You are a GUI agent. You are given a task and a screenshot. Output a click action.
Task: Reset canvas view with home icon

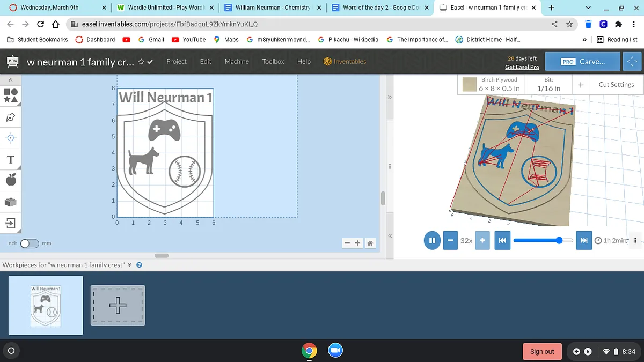pos(370,243)
